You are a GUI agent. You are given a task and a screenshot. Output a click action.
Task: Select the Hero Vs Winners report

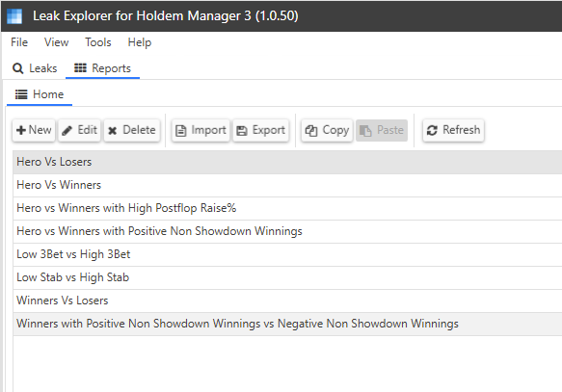tap(287, 185)
